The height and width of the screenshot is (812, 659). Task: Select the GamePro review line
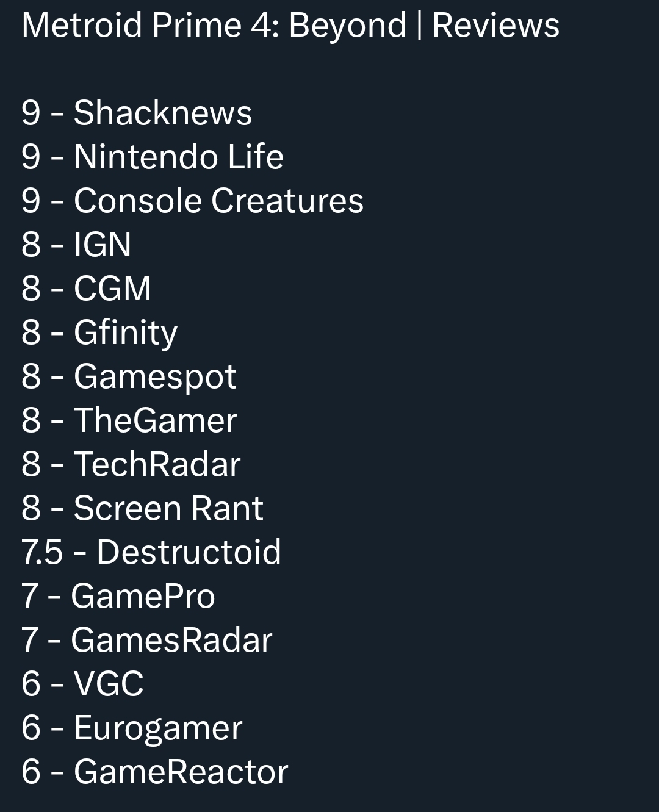tap(142, 596)
